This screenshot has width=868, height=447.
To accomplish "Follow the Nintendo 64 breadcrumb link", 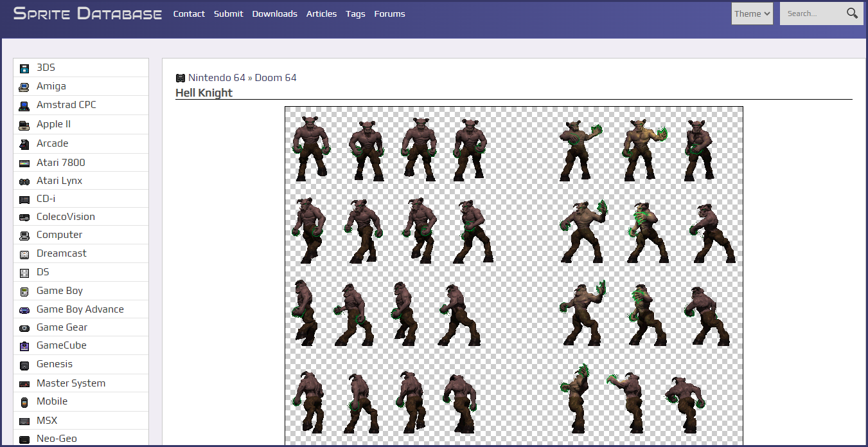I will [x=217, y=78].
